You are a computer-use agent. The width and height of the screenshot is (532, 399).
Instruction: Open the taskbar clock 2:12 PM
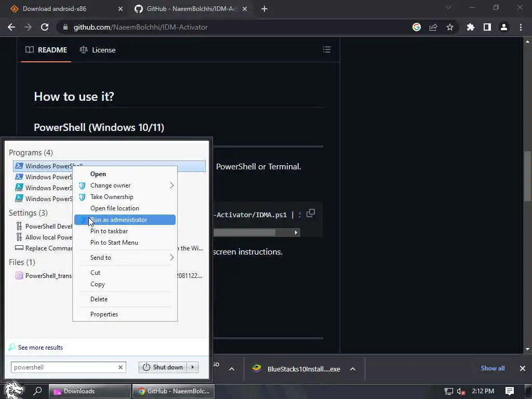[x=483, y=391]
